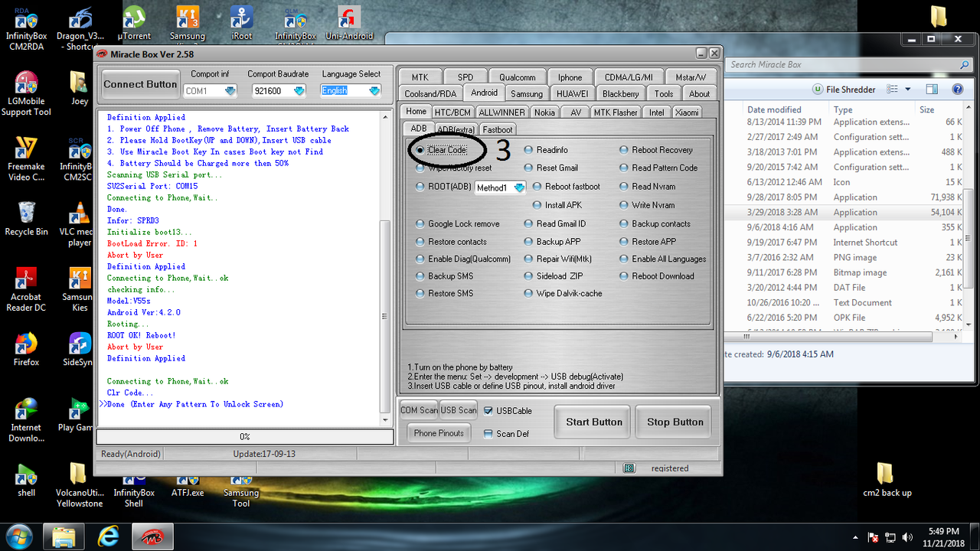Open Phone Pinouts button
980x551 pixels.
tap(439, 433)
